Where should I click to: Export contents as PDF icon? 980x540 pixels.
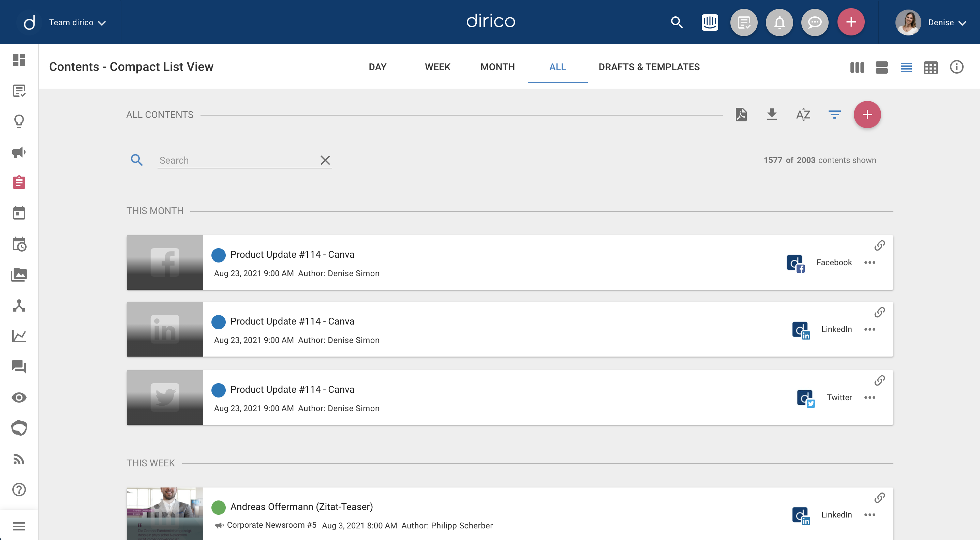tap(741, 115)
